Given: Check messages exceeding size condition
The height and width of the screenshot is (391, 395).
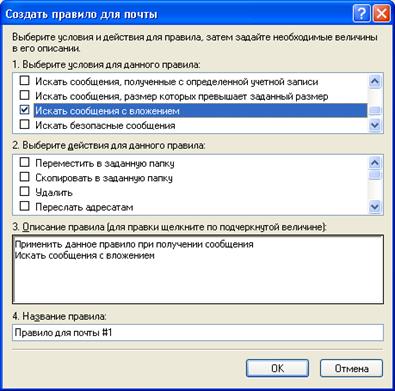Looking at the screenshot, I should pos(24,95).
